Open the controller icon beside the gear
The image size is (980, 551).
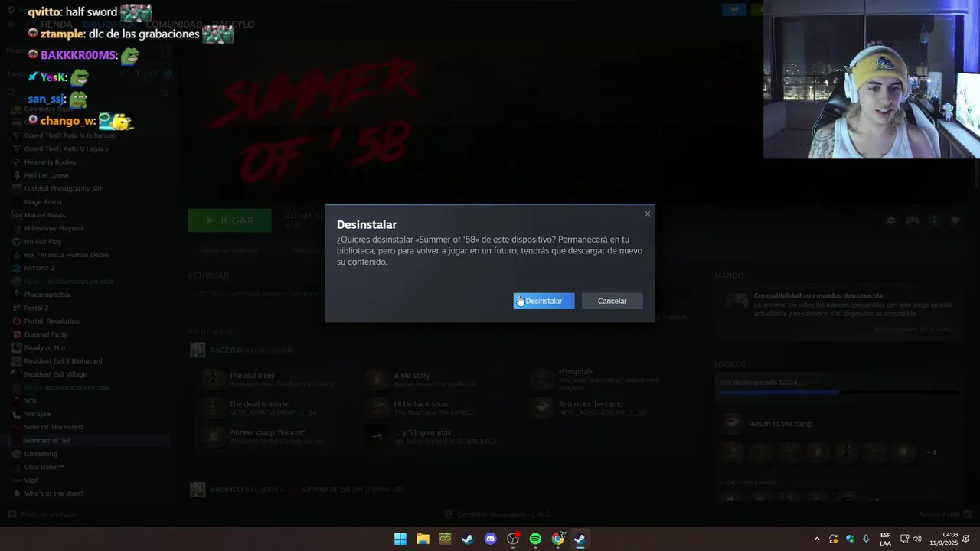pyautogui.click(x=913, y=220)
